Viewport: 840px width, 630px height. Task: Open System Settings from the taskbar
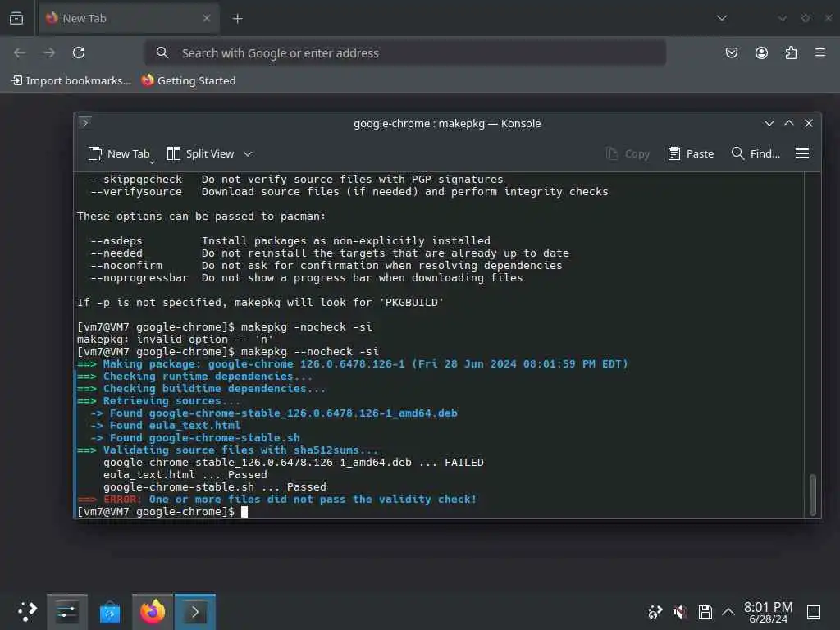pos(67,611)
